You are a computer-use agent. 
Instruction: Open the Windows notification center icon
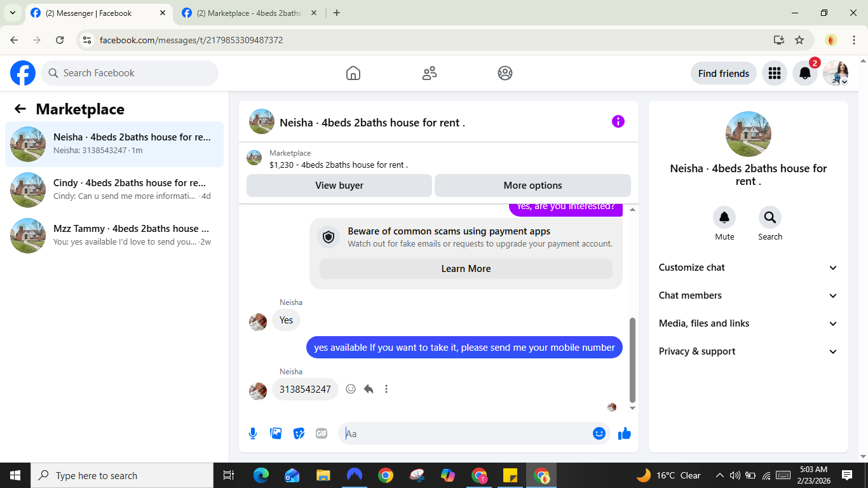(x=847, y=475)
